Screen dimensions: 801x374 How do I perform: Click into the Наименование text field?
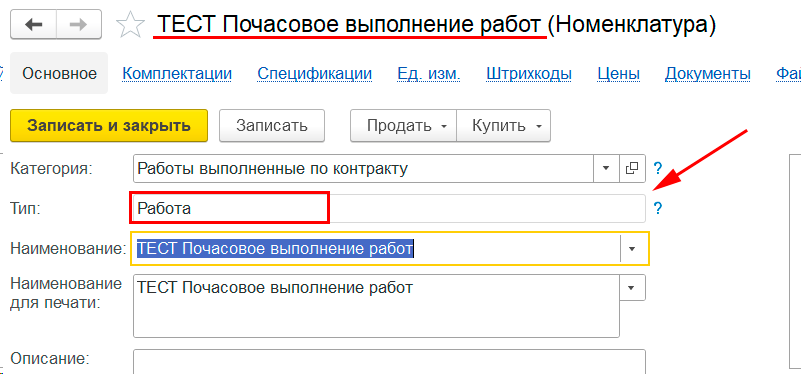[x=375, y=249]
